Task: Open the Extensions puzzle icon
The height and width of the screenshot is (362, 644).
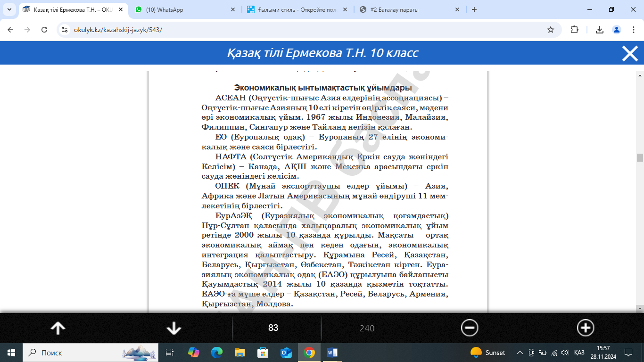Action: [x=574, y=30]
